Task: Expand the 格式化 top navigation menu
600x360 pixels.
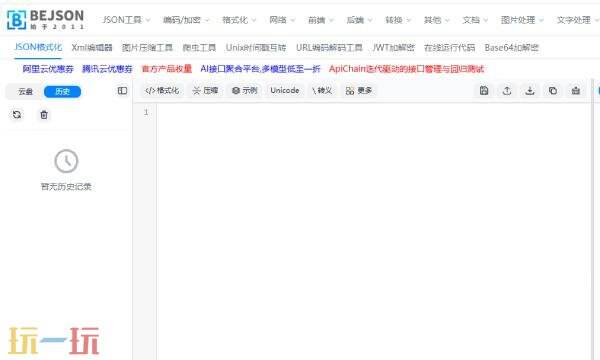Action: click(x=239, y=20)
